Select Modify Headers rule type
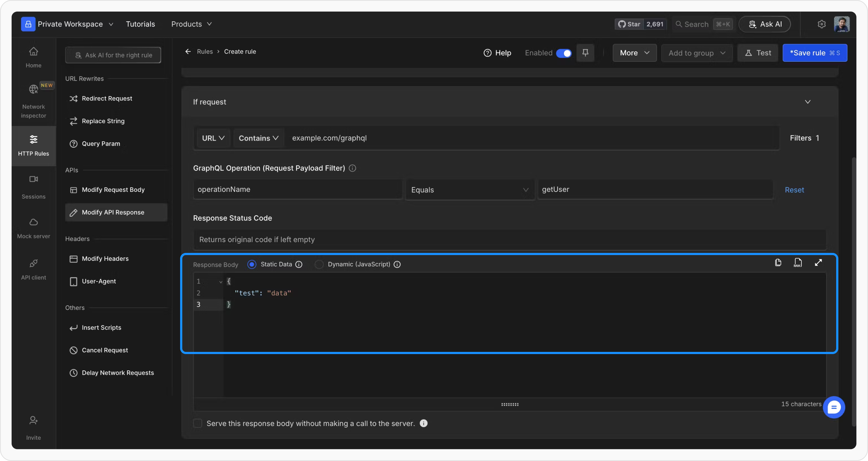This screenshot has height=461, width=868. 105,259
